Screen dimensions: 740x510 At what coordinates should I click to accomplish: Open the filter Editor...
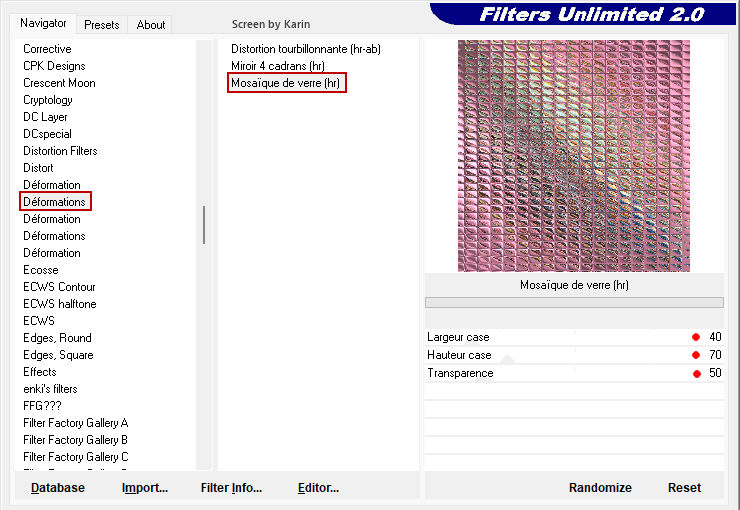318,488
